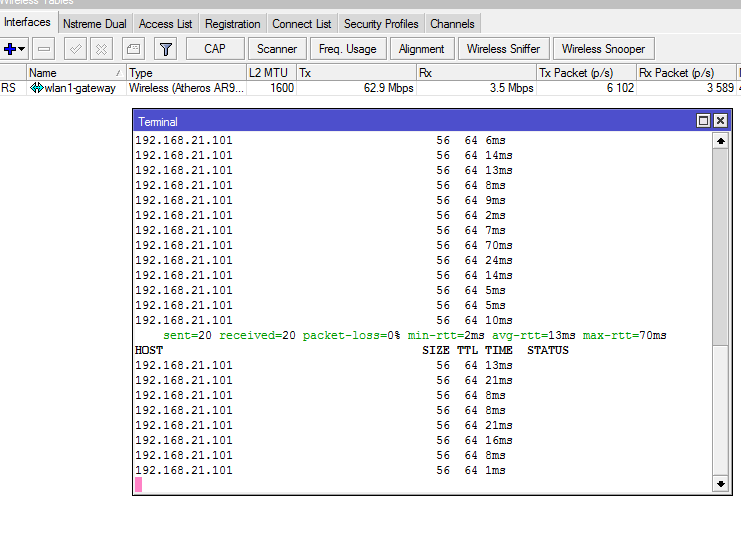Click the Freq. Usage button
741x535 pixels.
click(348, 49)
